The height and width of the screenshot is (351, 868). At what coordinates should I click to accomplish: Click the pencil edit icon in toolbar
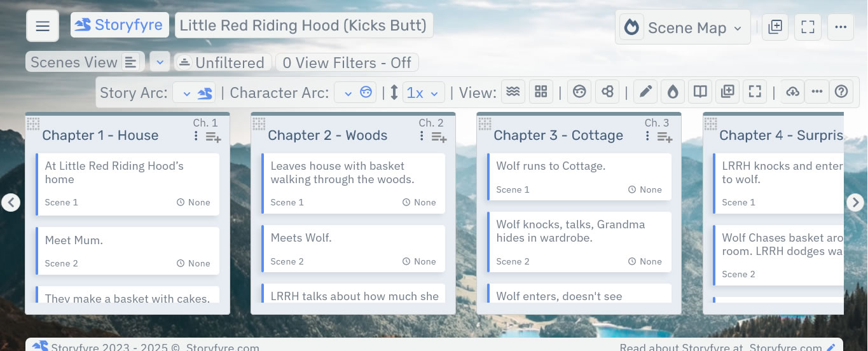pos(645,92)
